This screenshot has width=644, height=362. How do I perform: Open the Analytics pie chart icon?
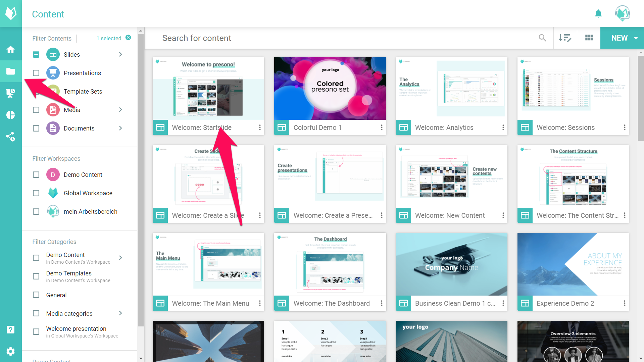point(11,115)
